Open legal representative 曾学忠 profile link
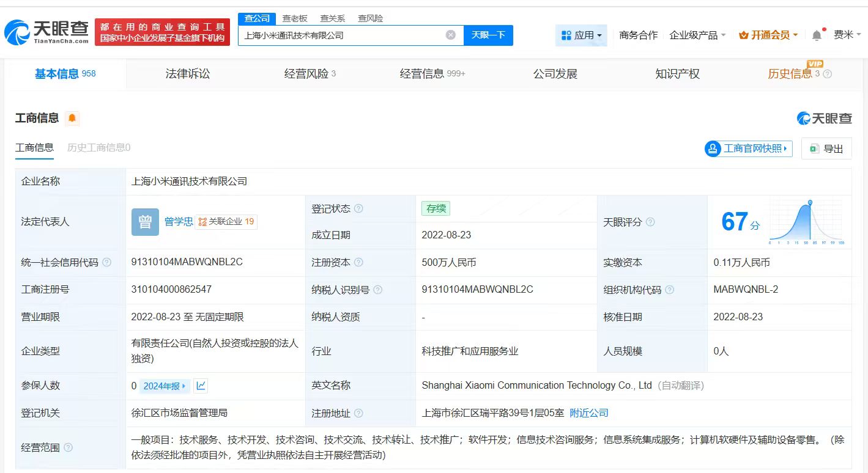 [x=179, y=222]
